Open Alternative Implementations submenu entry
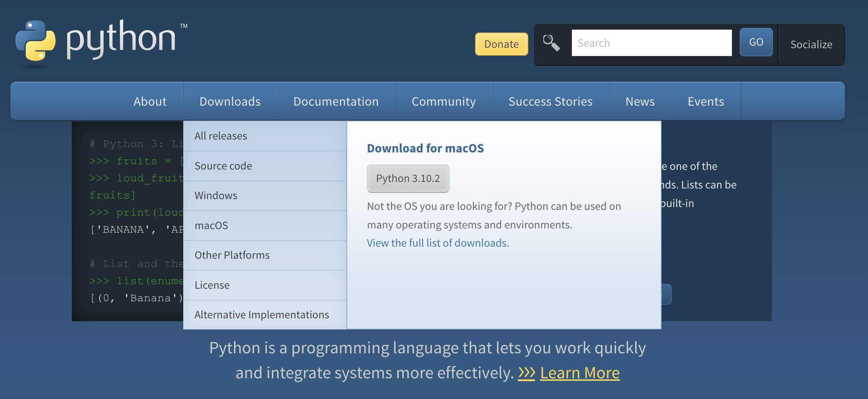The height and width of the screenshot is (399, 868). coord(262,315)
